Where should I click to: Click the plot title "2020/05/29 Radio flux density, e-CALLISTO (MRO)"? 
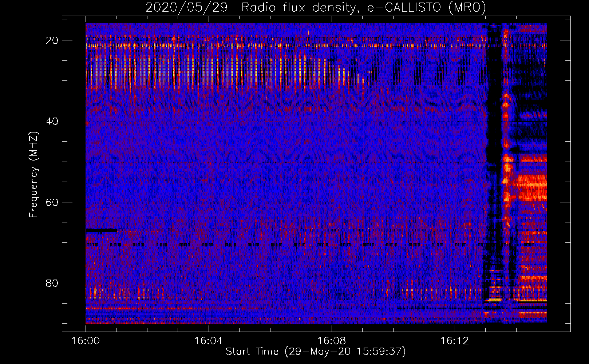316,7
